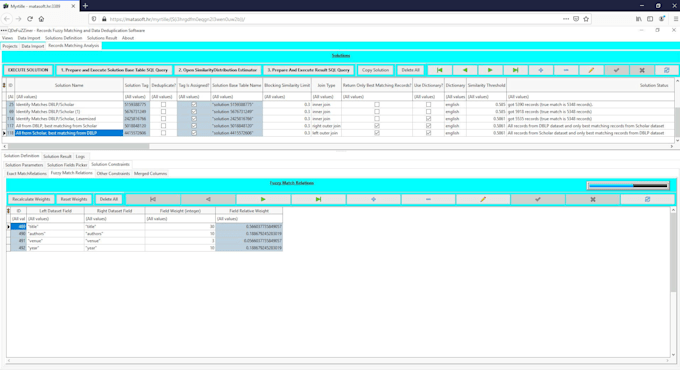Go to first record in Solutions navigator
The image size is (680, 370).
439,70
